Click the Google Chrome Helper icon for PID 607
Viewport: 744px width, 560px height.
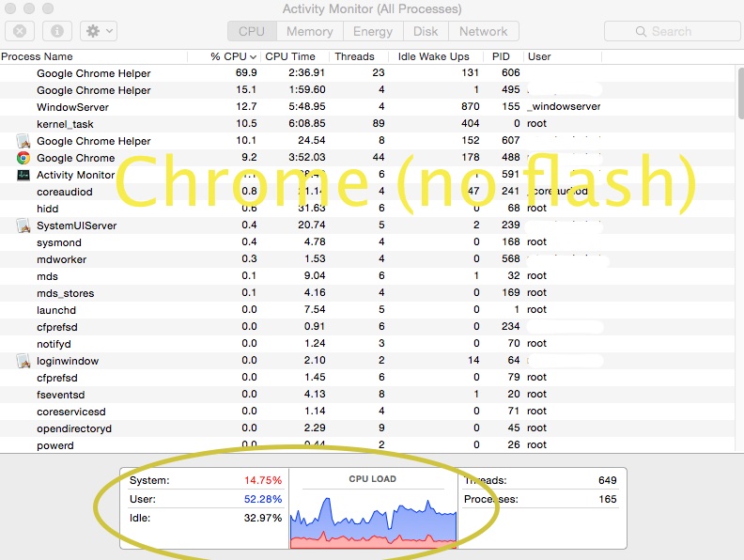(x=23, y=141)
